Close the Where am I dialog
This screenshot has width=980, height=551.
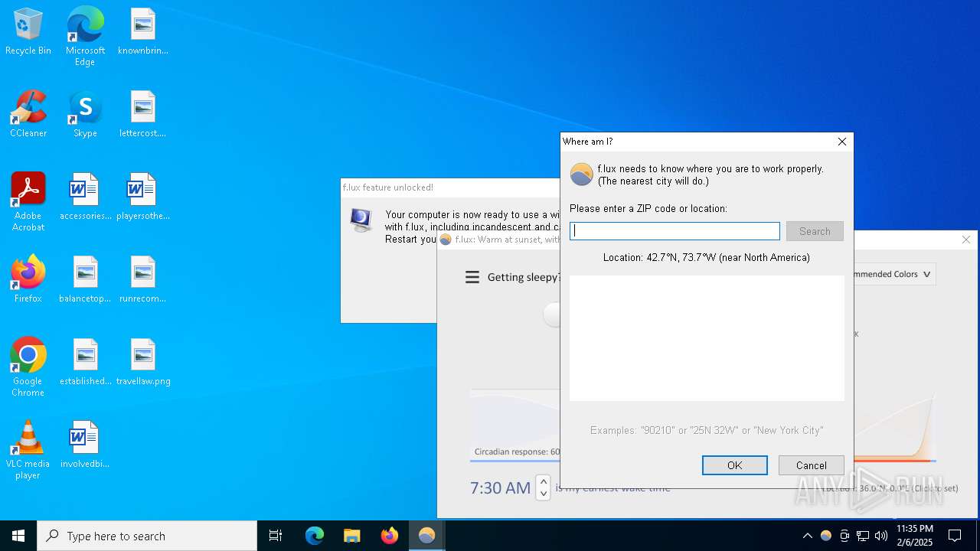(842, 142)
